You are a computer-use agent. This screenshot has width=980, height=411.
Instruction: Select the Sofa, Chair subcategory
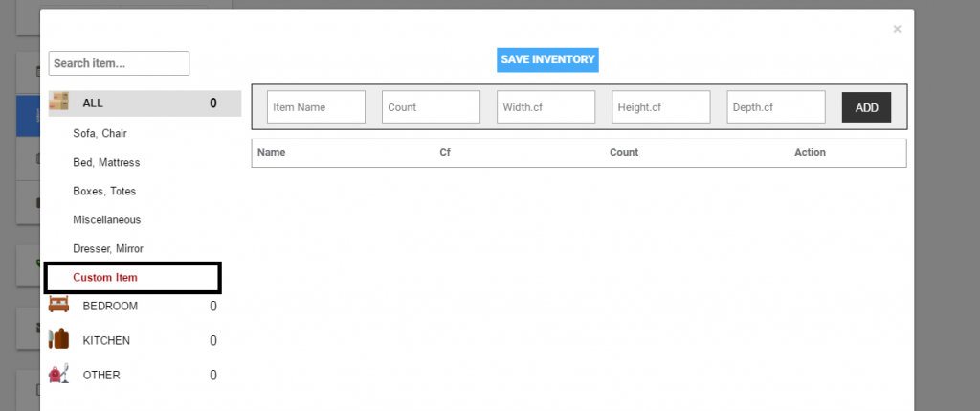pos(100,133)
